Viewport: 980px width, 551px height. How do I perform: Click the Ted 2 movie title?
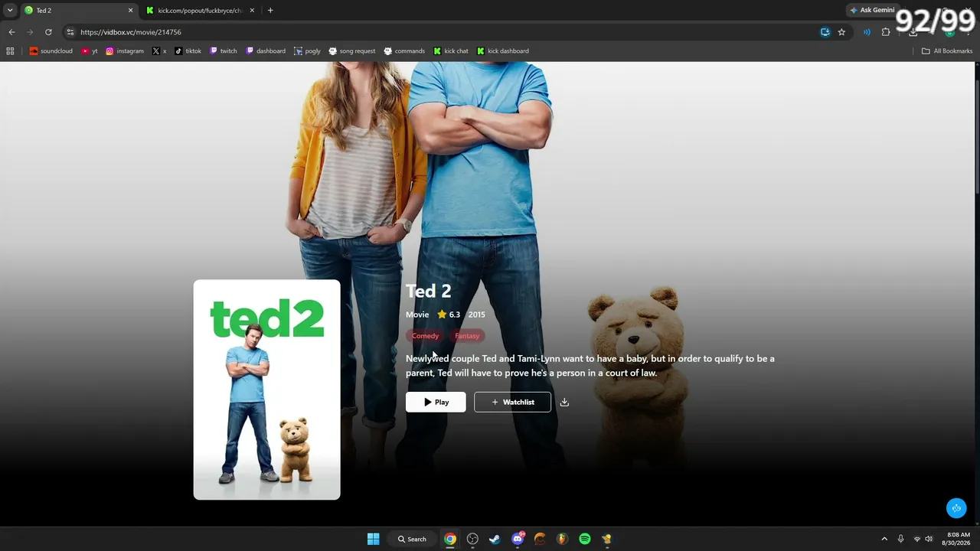coord(429,291)
